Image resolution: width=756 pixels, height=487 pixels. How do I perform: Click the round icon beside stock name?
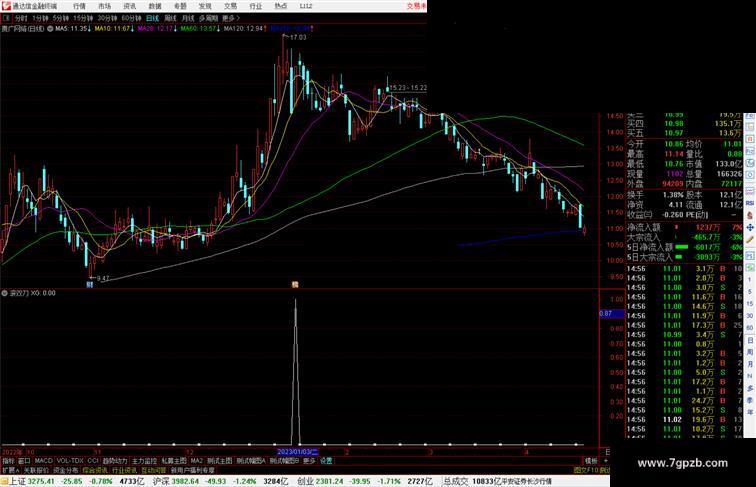(50, 29)
